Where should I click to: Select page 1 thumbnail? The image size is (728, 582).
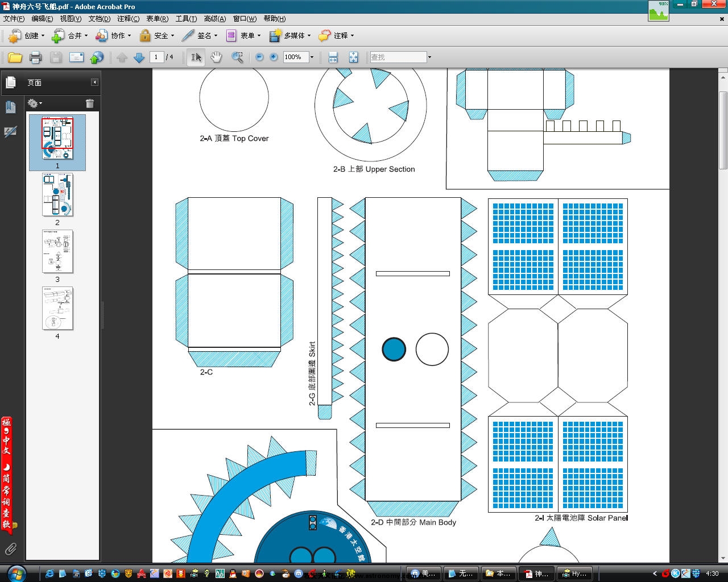point(57,138)
